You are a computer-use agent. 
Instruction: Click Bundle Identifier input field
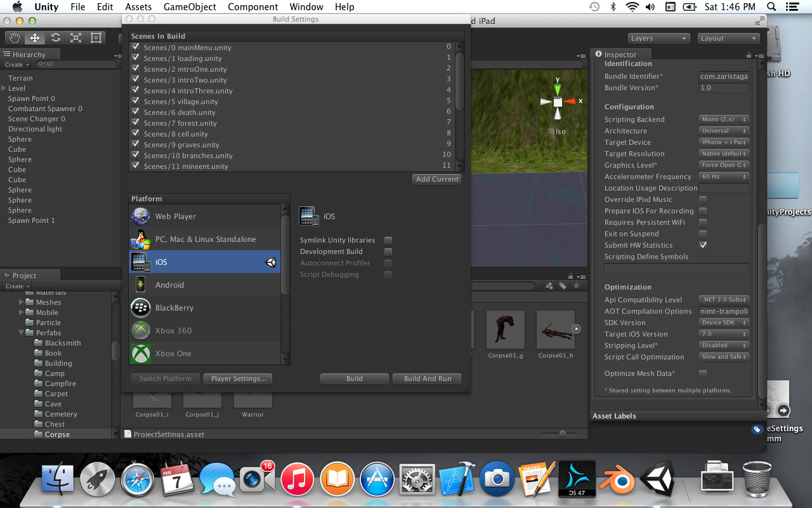[724, 76]
